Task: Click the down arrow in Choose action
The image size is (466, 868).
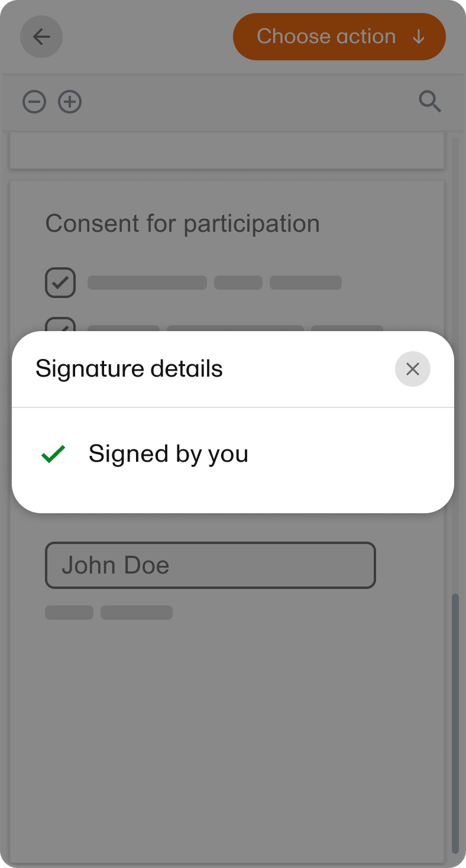Action: tap(419, 37)
